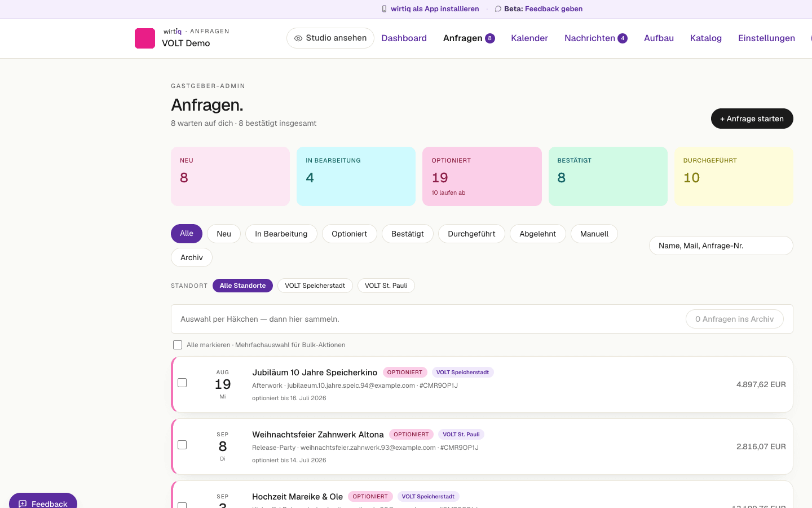The image size is (812, 508).
Task: Open the Feedback button at bottom left
Action: 43,501
